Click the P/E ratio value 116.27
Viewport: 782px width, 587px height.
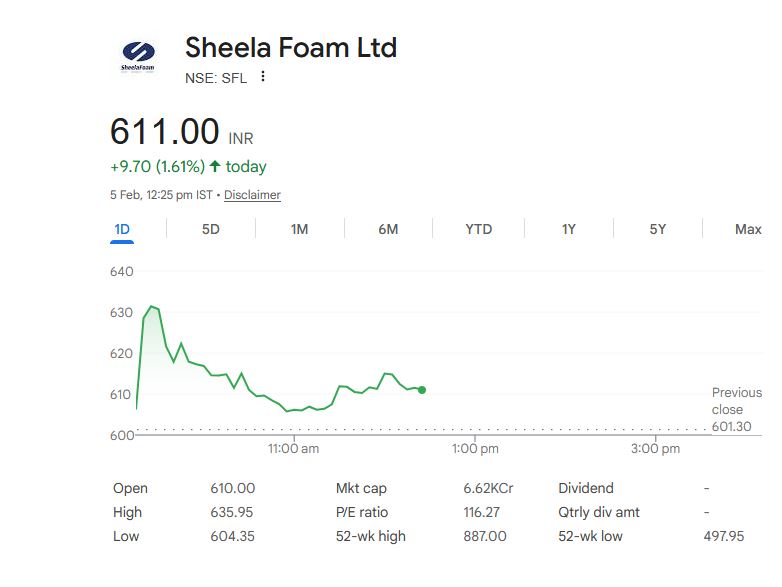482,512
